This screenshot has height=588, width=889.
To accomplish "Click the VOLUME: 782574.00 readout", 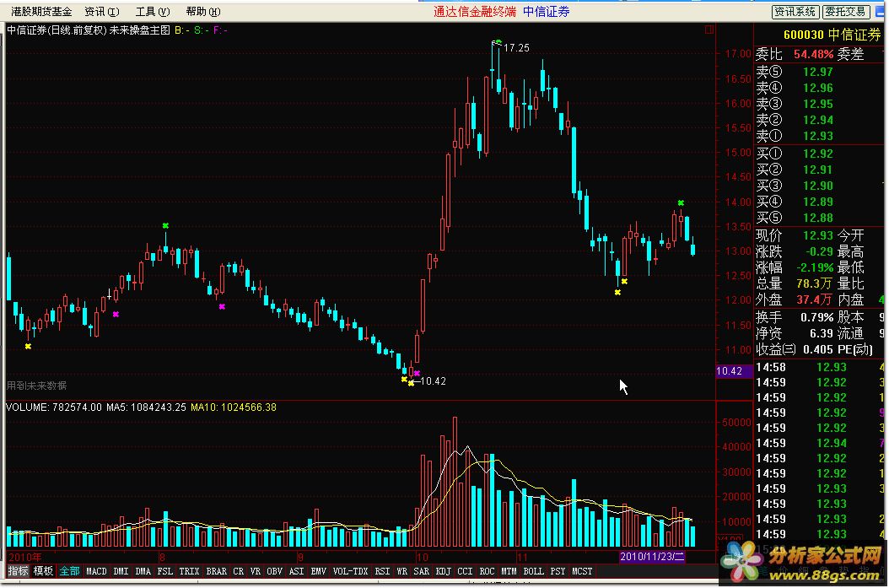I will tap(54, 407).
